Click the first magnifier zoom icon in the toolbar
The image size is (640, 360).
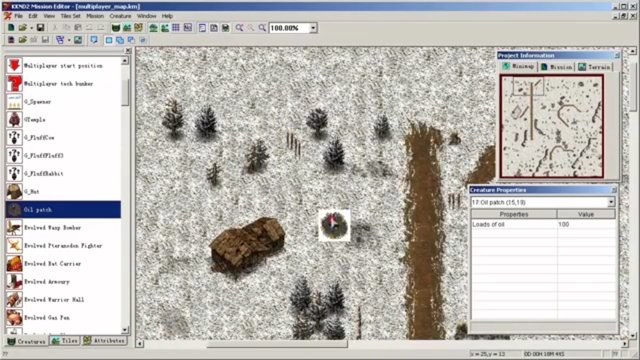tap(239, 28)
